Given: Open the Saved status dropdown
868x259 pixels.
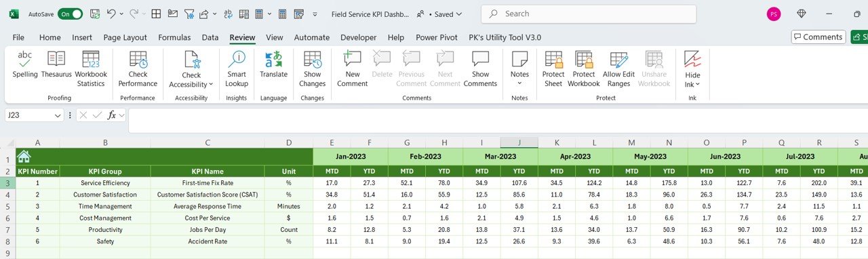Looking at the screenshot, I should click(x=449, y=14).
